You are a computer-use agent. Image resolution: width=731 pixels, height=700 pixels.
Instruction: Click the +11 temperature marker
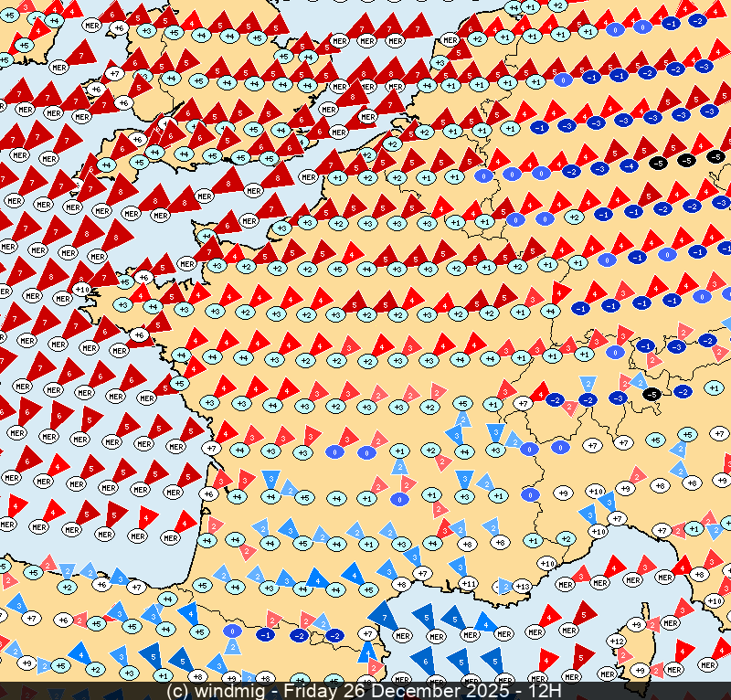point(468,584)
